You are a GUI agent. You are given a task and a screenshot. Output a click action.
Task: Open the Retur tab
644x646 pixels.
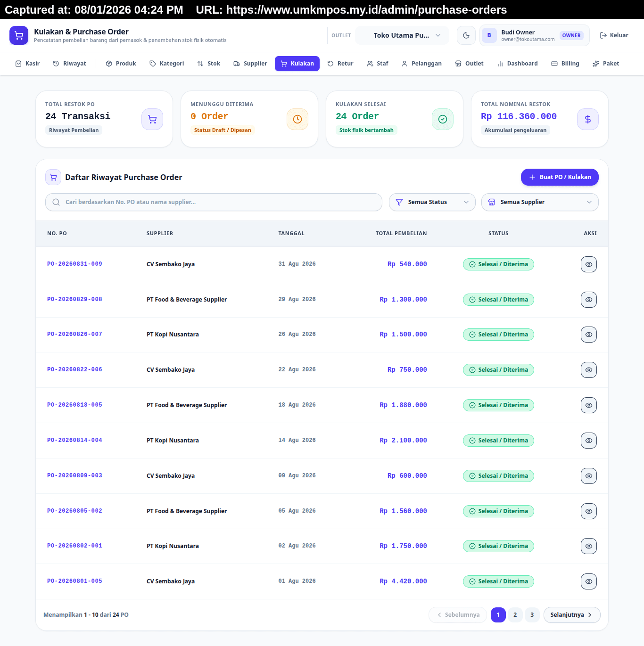click(x=340, y=64)
